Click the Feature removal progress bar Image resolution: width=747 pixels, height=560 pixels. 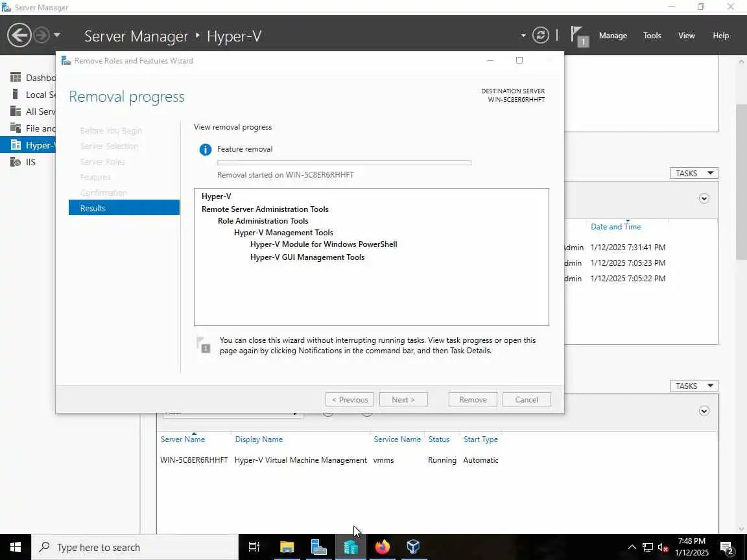[x=344, y=163]
